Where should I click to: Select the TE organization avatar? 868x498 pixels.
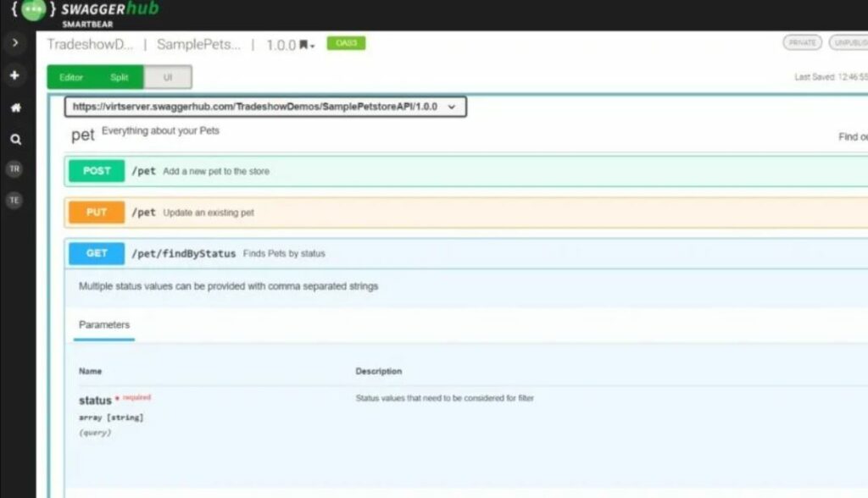point(14,200)
